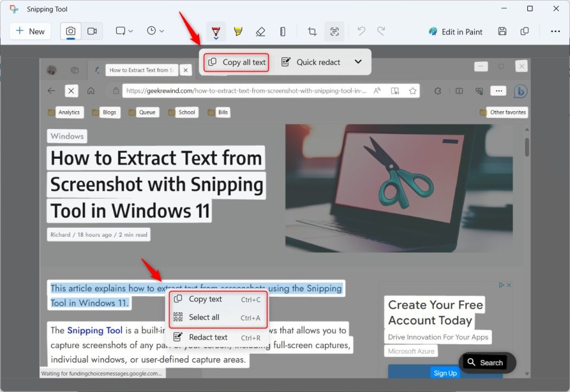Click the laptop scissors article image
Screen dimensions: 570x392
point(399,188)
